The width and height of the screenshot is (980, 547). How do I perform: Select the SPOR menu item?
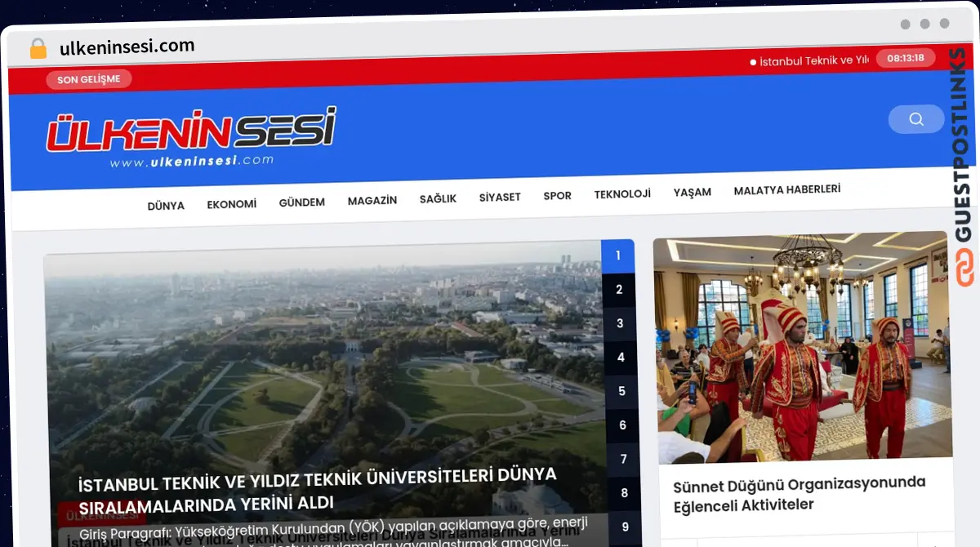click(558, 196)
